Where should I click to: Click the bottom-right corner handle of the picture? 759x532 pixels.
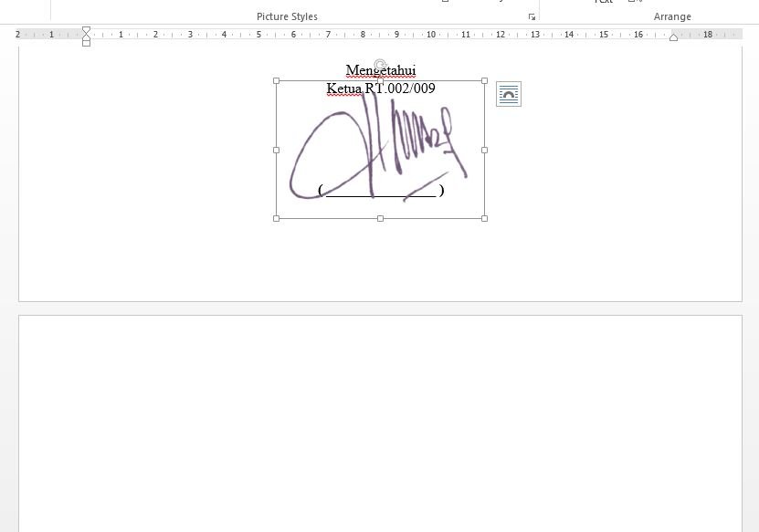[x=484, y=218]
